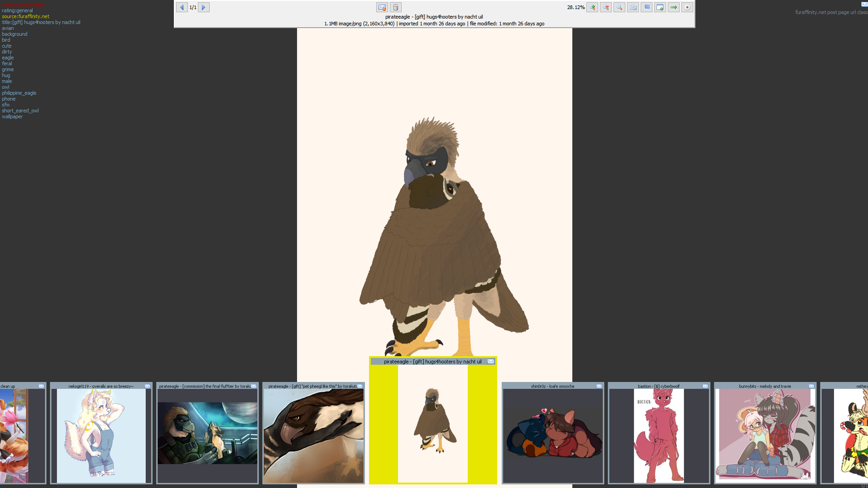This screenshot has width=868, height=488.
Task: Click the 'grime' tag
Action: pos(8,69)
